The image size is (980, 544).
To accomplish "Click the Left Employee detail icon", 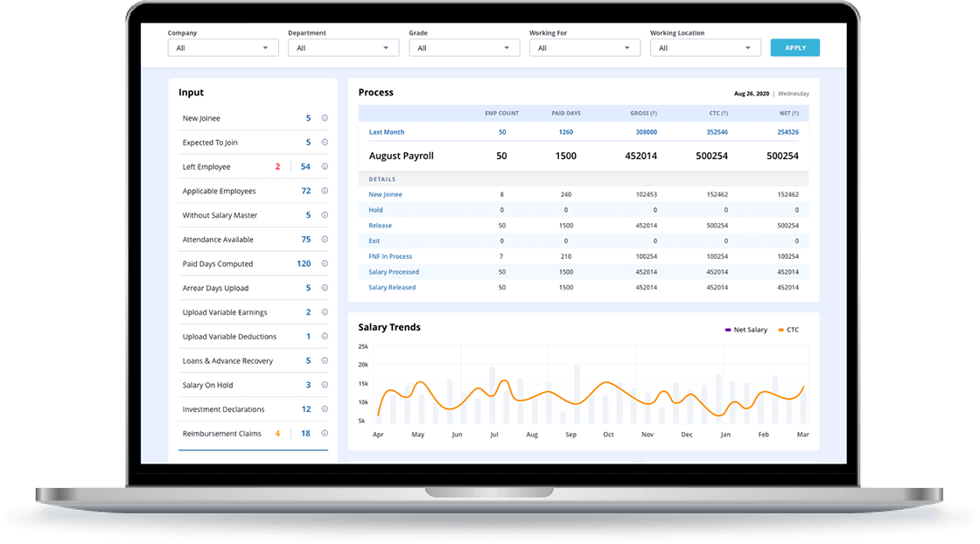I will click(x=325, y=166).
